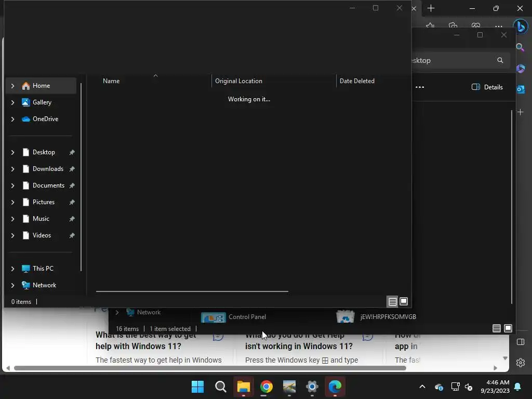
Task: Open Home in the navigation pane
Action: point(41,86)
